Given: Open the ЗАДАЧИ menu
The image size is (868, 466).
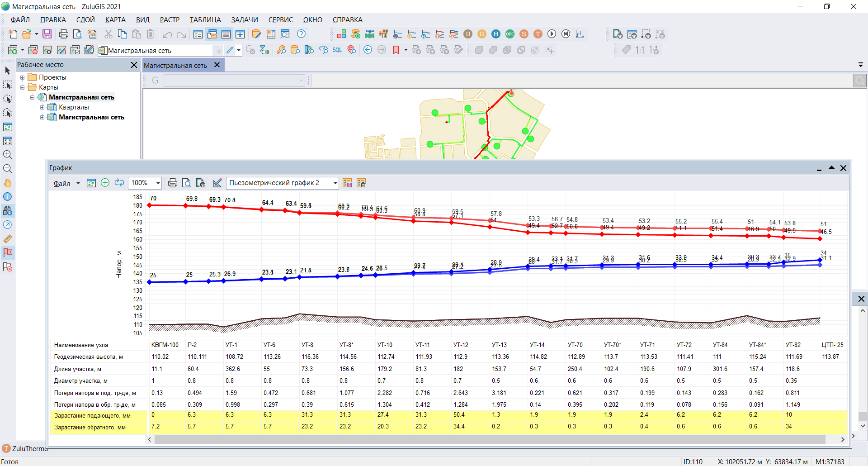Looking at the screenshot, I should tap(244, 20).
